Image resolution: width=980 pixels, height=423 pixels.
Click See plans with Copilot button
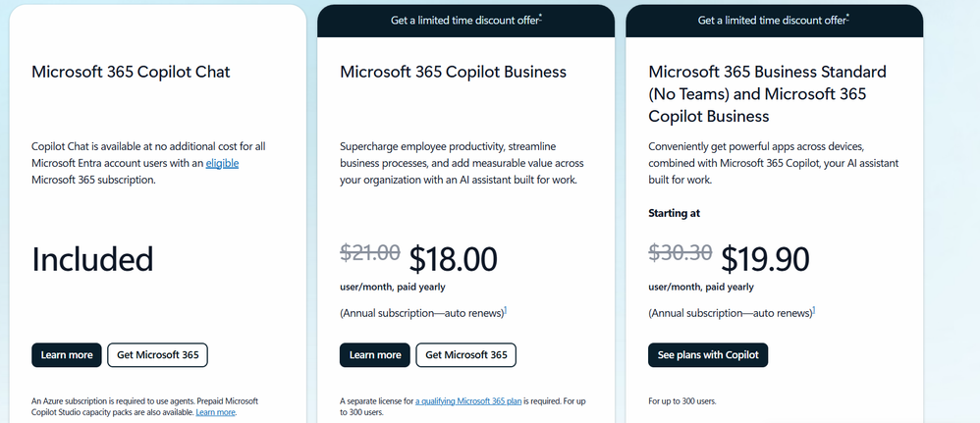708,355
